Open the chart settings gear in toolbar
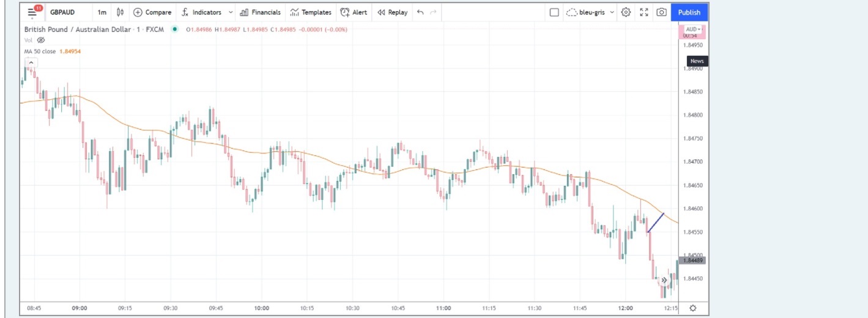Viewport: 868px width, 318px height. pyautogui.click(x=626, y=12)
